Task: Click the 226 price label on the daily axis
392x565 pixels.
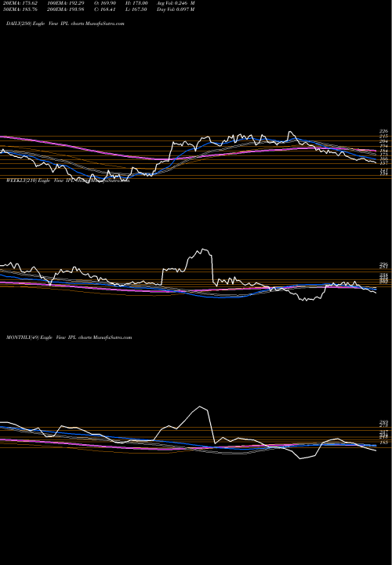Action: 383,131
